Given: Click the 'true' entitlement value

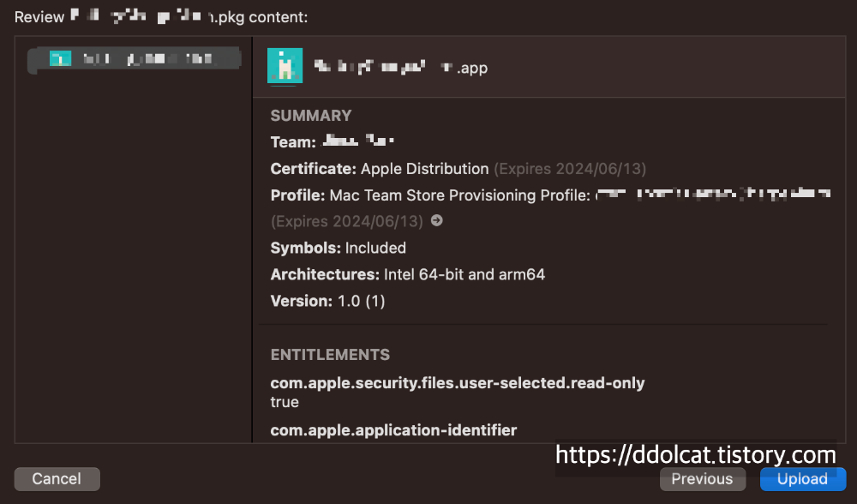Looking at the screenshot, I should pyautogui.click(x=285, y=402).
